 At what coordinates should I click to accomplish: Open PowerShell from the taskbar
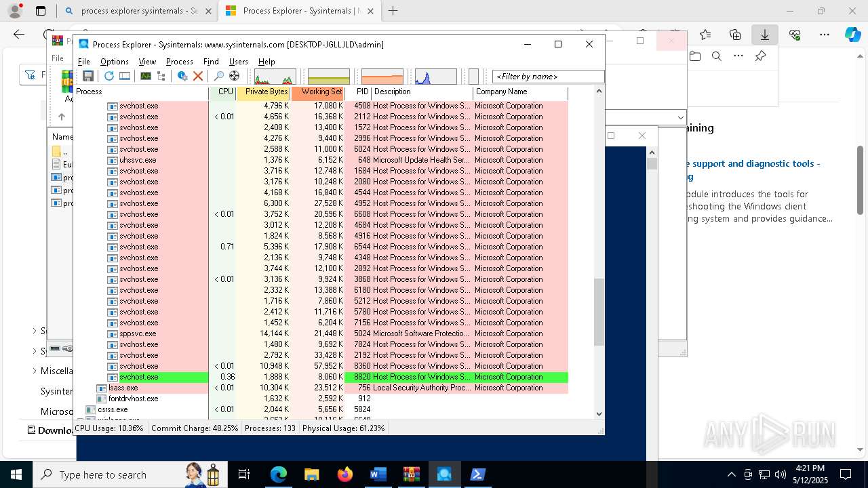[x=477, y=474]
